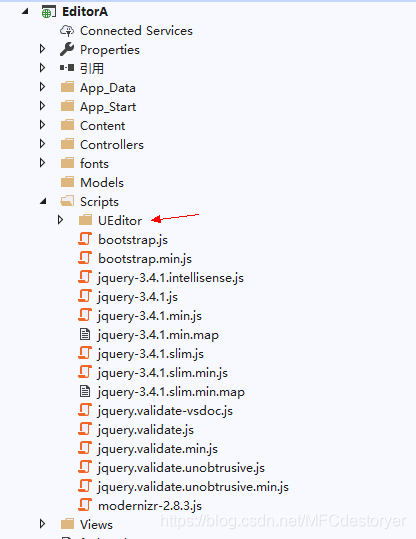Viewport: 416px width, 539px height.
Task: Click the jquery-3.4.1.js file icon
Action: (85, 296)
